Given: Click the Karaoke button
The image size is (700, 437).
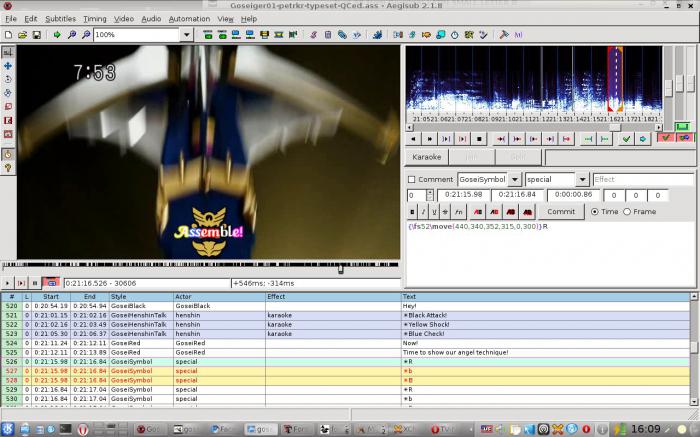Looking at the screenshot, I should [x=426, y=157].
